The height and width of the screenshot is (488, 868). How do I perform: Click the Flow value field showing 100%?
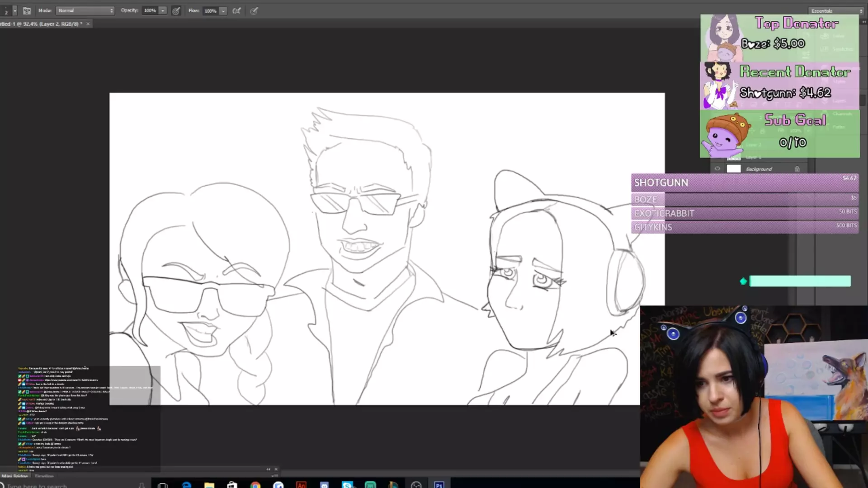click(x=211, y=10)
